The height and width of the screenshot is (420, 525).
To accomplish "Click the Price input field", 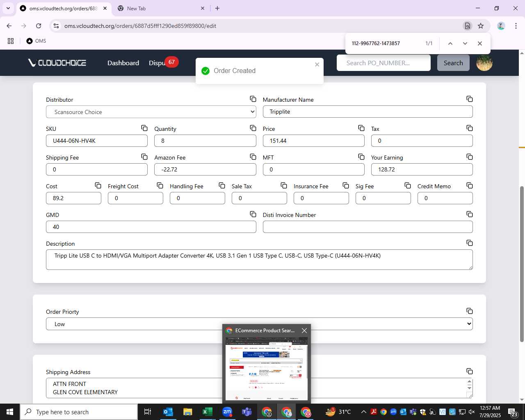I will coord(313,141).
